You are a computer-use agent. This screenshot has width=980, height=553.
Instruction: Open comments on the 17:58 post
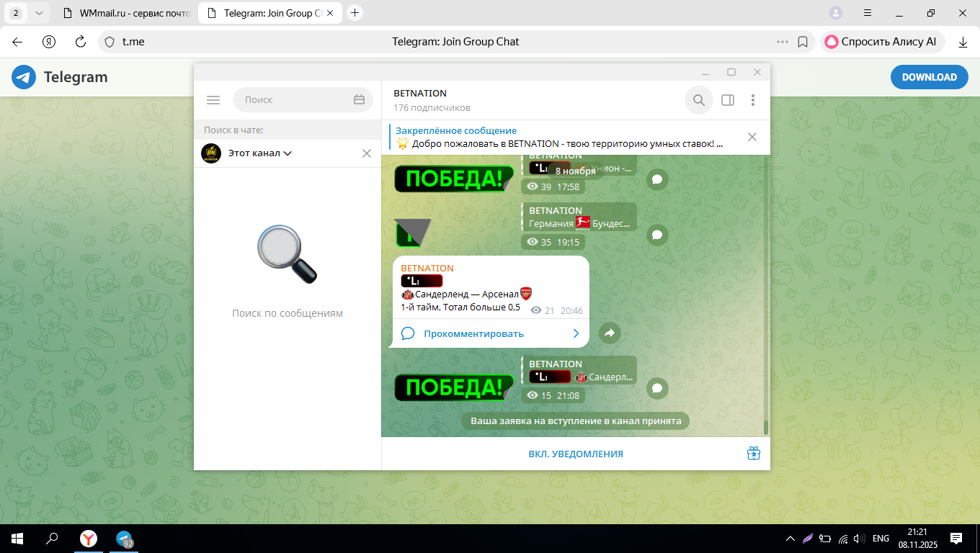(656, 179)
